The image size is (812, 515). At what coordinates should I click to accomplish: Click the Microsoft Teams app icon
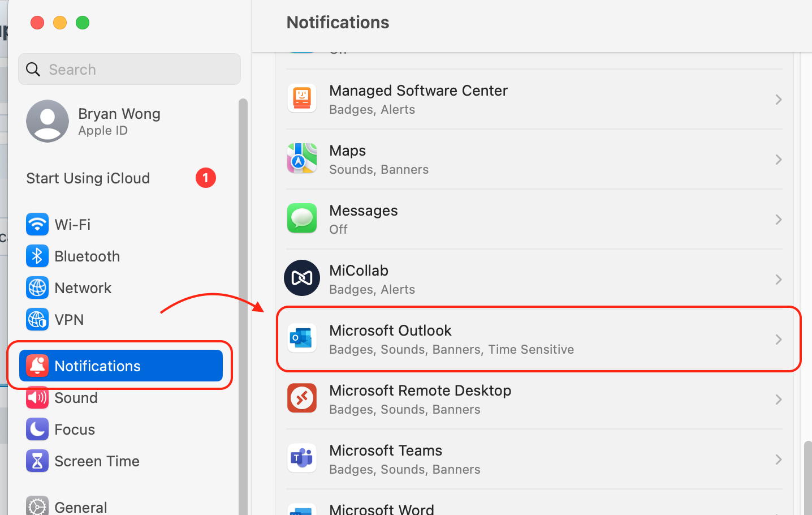click(302, 458)
